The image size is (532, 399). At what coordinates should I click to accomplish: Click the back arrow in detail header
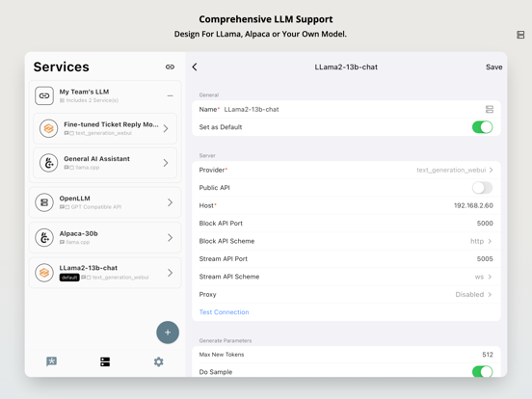pos(195,66)
